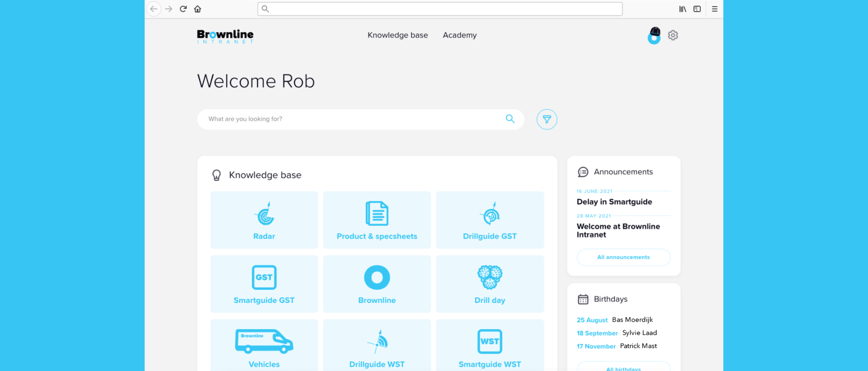Open the browser hamburger menu
Viewport: 868px width, 371px height.
(715, 9)
